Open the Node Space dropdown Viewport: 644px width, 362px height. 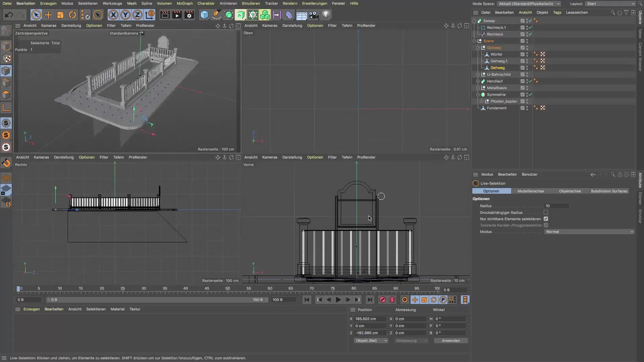tap(529, 4)
